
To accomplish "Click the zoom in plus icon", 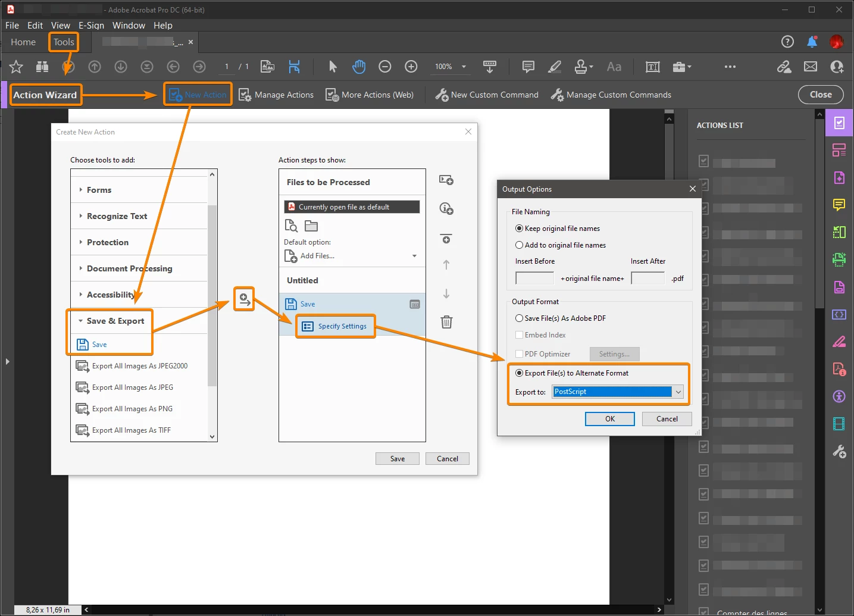I will point(411,67).
